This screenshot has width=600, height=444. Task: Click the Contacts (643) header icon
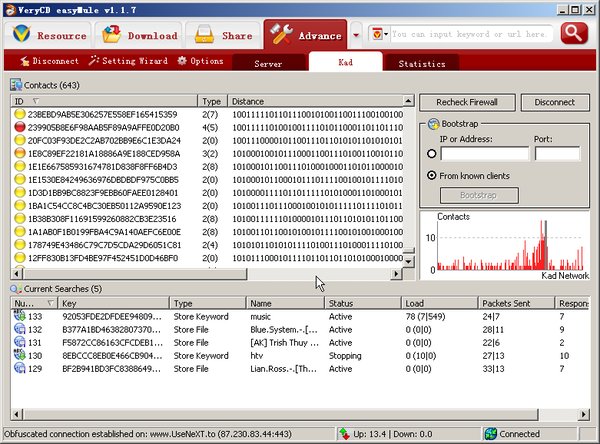pos(16,85)
